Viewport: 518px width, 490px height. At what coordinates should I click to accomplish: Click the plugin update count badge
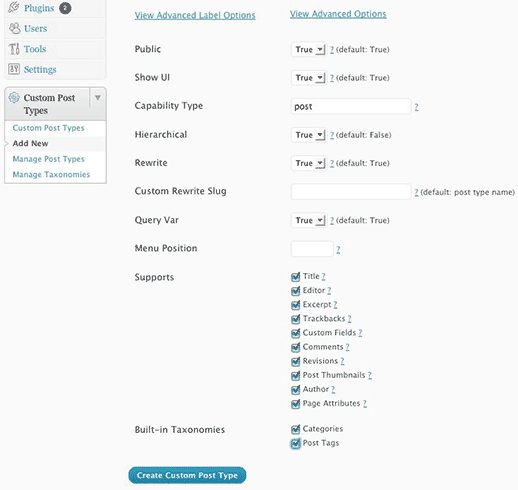(x=65, y=8)
